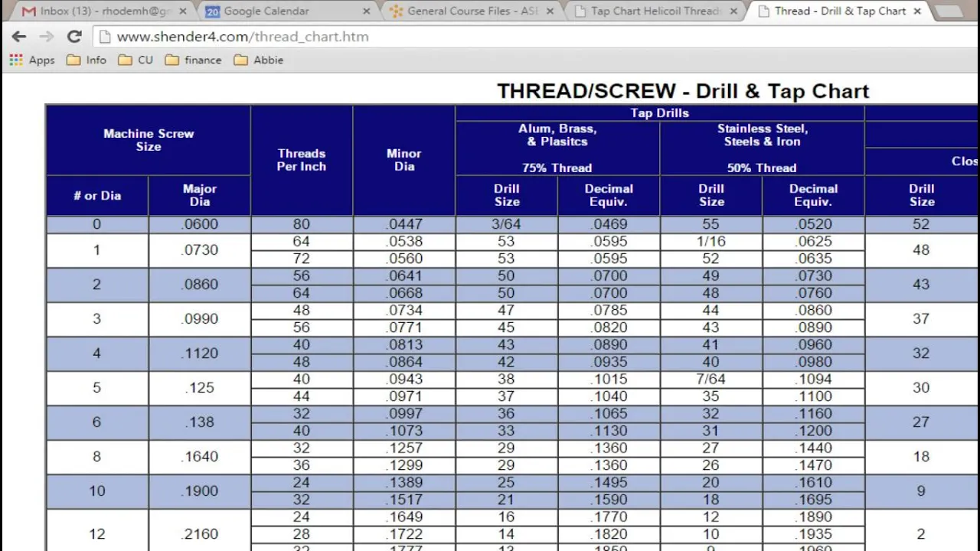Screen dimensions: 980x551
Task: Click the .1610 decimal equivalent cell
Action: [813, 483]
